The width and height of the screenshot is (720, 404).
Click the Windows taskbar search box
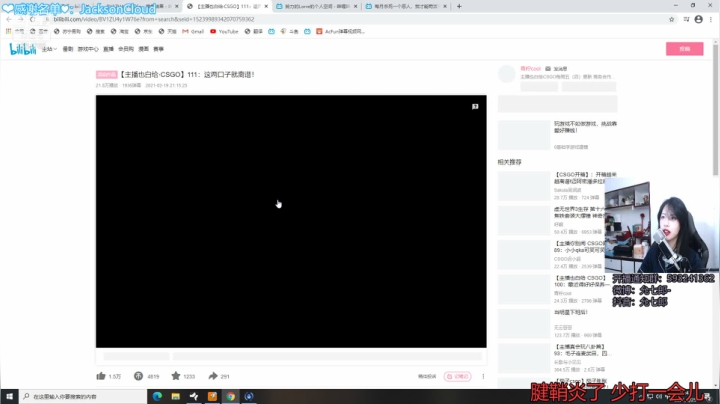(83, 396)
